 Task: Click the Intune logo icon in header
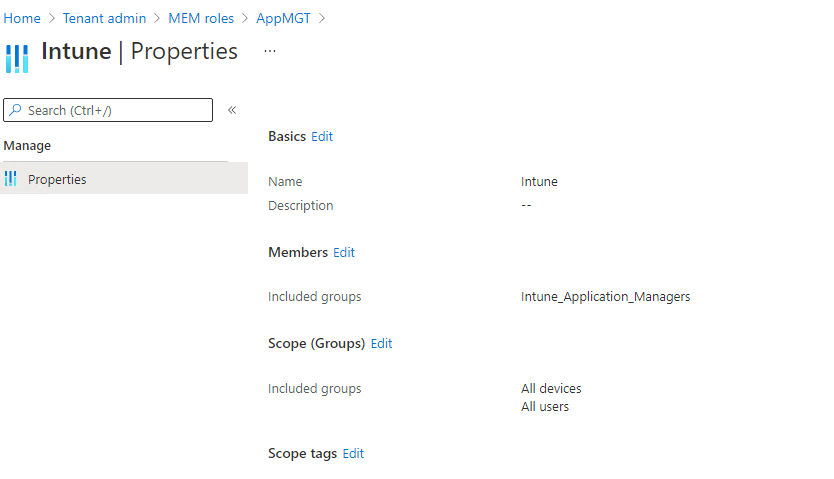[17, 56]
